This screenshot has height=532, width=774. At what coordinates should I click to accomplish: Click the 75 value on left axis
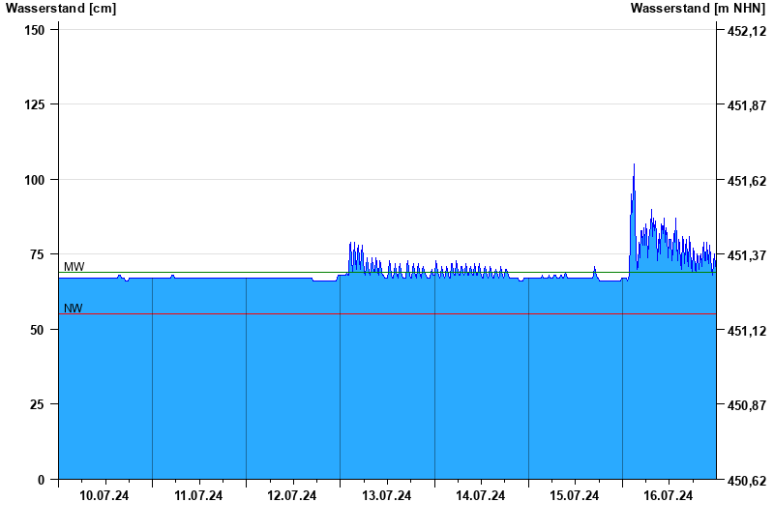37,254
